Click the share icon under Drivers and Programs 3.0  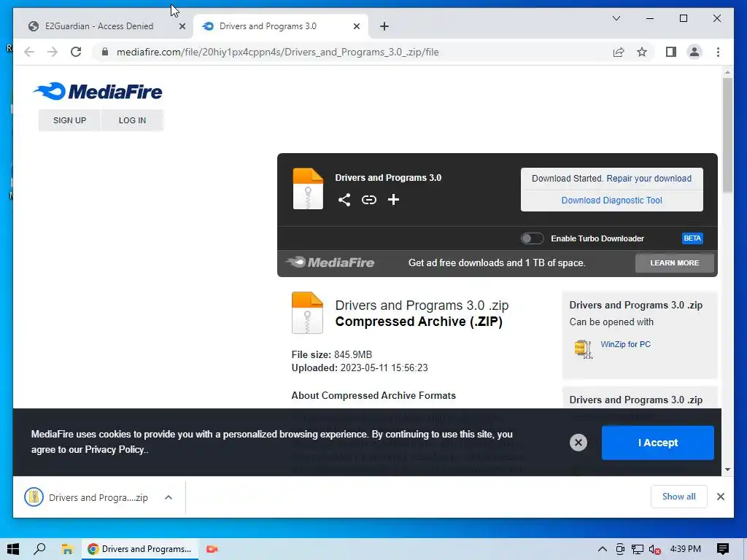(x=344, y=200)
